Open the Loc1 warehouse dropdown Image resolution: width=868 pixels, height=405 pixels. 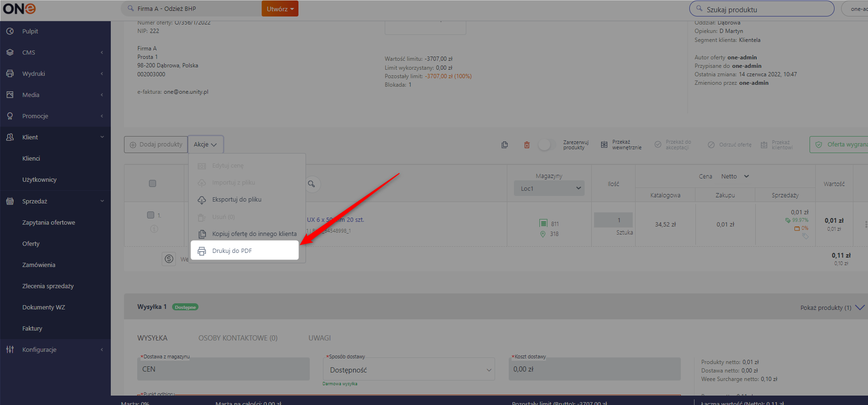549,188
